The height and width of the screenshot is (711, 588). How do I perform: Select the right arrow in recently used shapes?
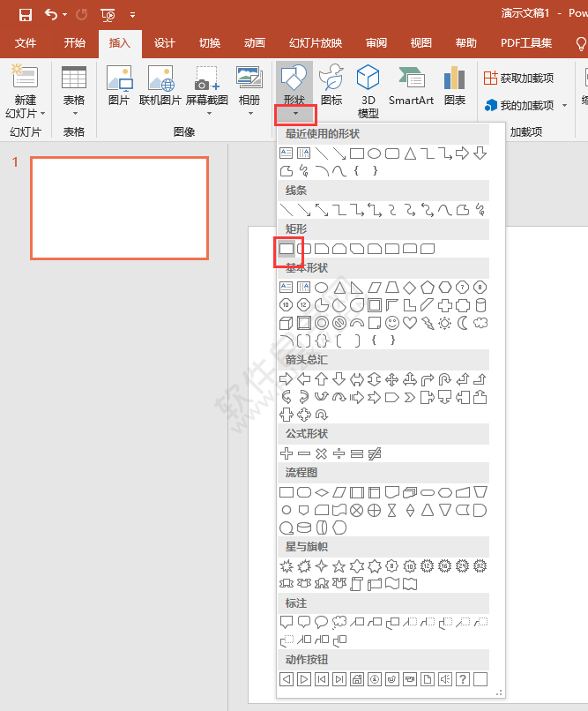(x=463, y=153)
